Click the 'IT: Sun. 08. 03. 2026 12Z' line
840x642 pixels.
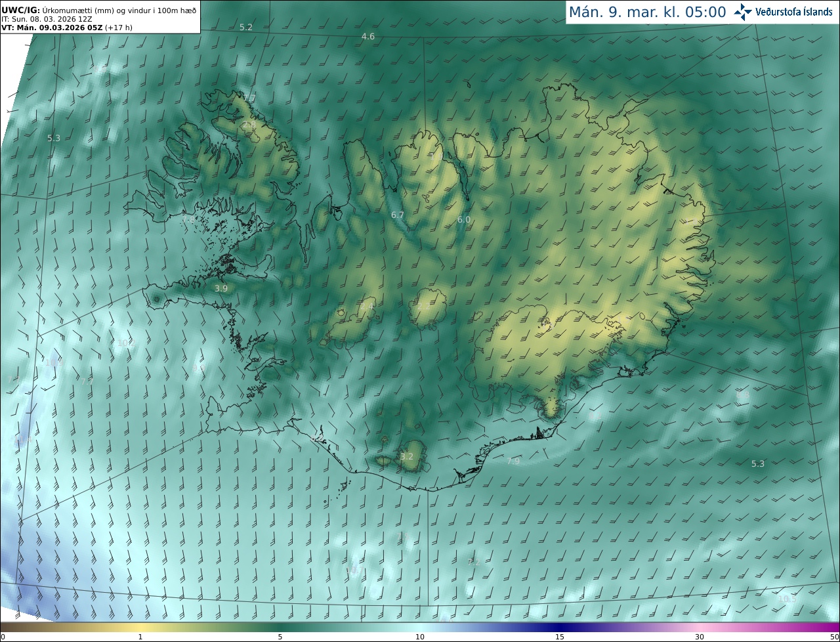[47, 19]
